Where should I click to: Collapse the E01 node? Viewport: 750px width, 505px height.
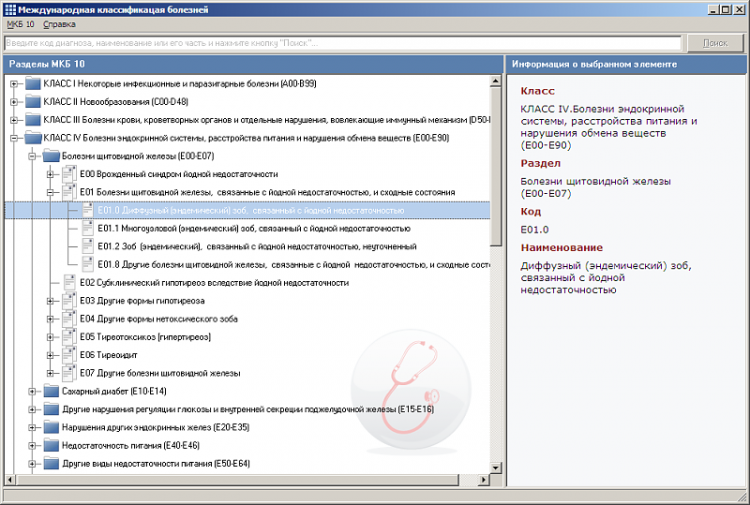(x=50, y=193)
